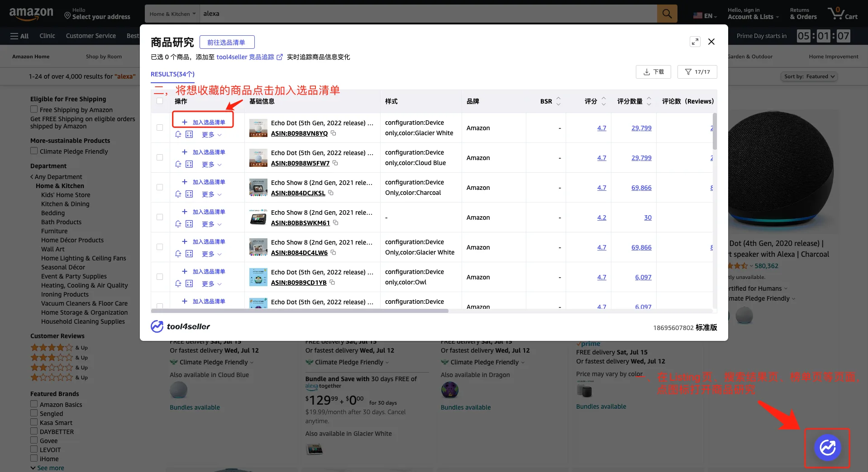Image resolution: width=868 pixels, height=472 pixels.
Task: Open the All hamburger menu
Action: 19,36
